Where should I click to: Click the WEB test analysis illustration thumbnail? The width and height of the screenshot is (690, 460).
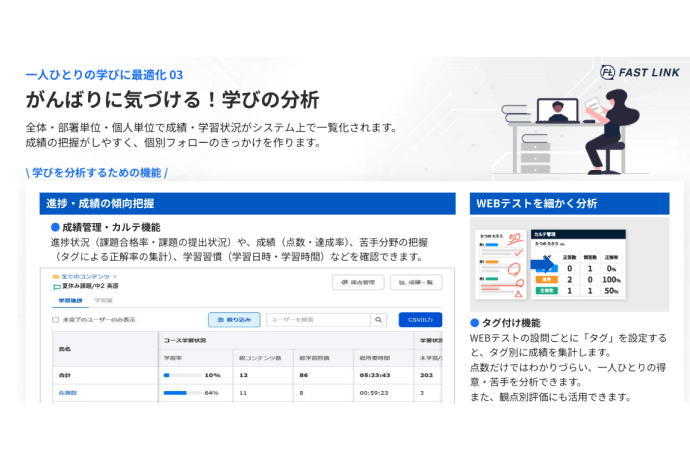569,265
